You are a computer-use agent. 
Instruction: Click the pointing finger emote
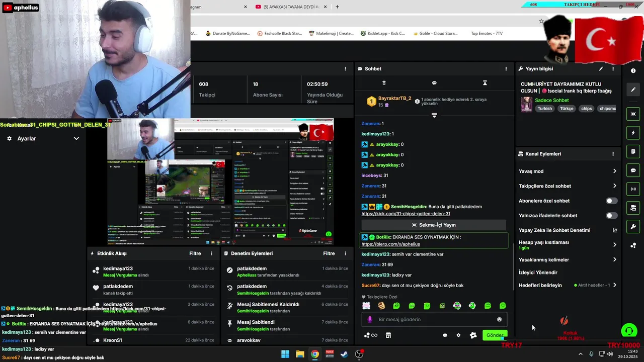tap(381, 306)
